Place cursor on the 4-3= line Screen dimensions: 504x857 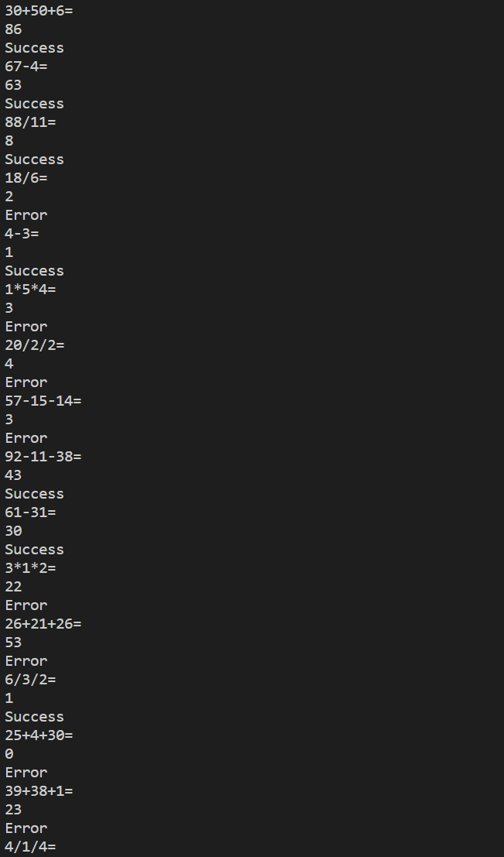(22, 234)
